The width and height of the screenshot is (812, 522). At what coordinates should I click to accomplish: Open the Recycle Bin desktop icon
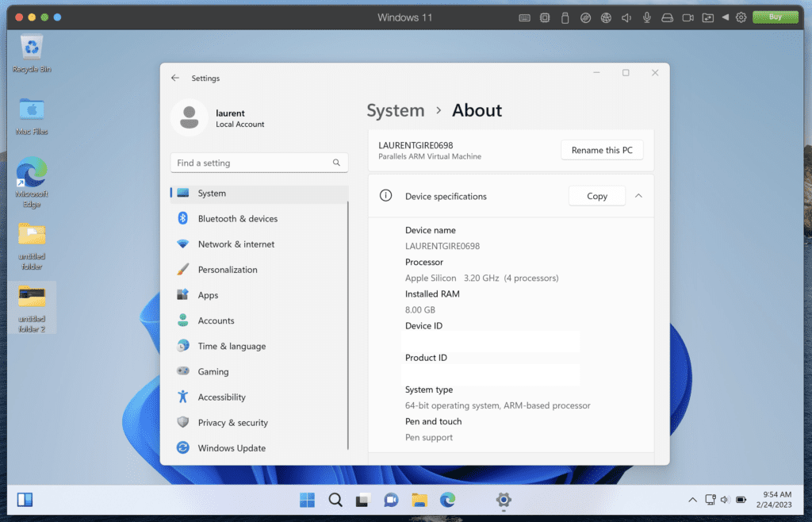pyautogui.click(x=32, y=53)
